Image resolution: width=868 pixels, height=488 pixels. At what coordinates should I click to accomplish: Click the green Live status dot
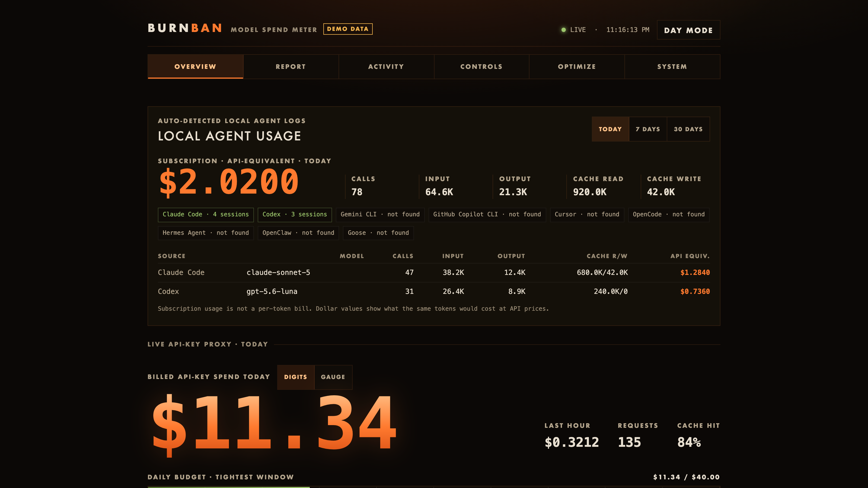coord(563,30)
